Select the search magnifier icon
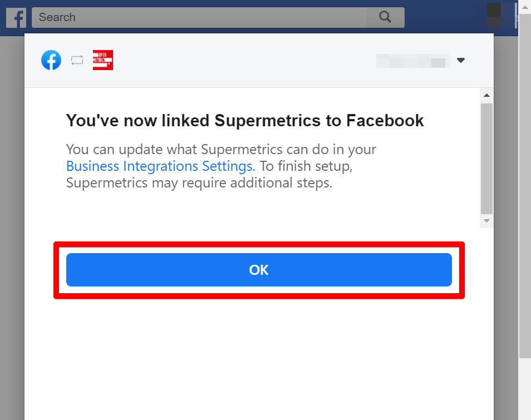Viewport: 531px width, 420px height. pos(385,17)
